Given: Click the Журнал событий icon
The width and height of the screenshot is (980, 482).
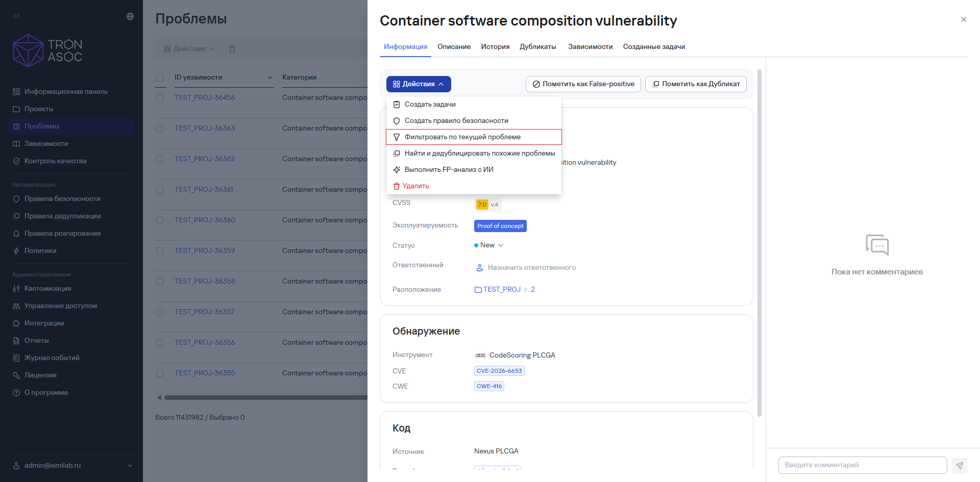Looking at the screenshot, I should (16, 358).
